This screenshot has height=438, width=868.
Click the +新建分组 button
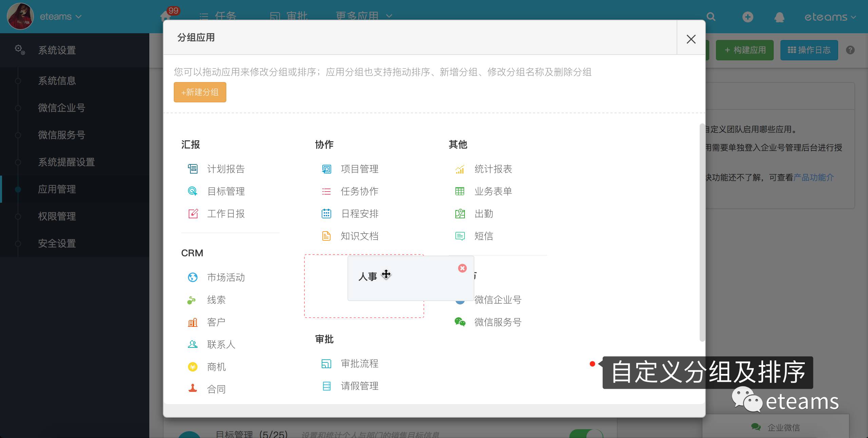click(x=200, y=92)
